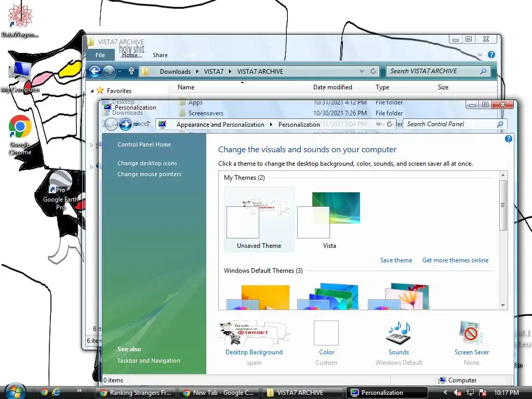Image resolution: width=532 pixels, height=399 pixels.
Task: Launch Chrome from the quick launch bar
Action: (44, 393)
